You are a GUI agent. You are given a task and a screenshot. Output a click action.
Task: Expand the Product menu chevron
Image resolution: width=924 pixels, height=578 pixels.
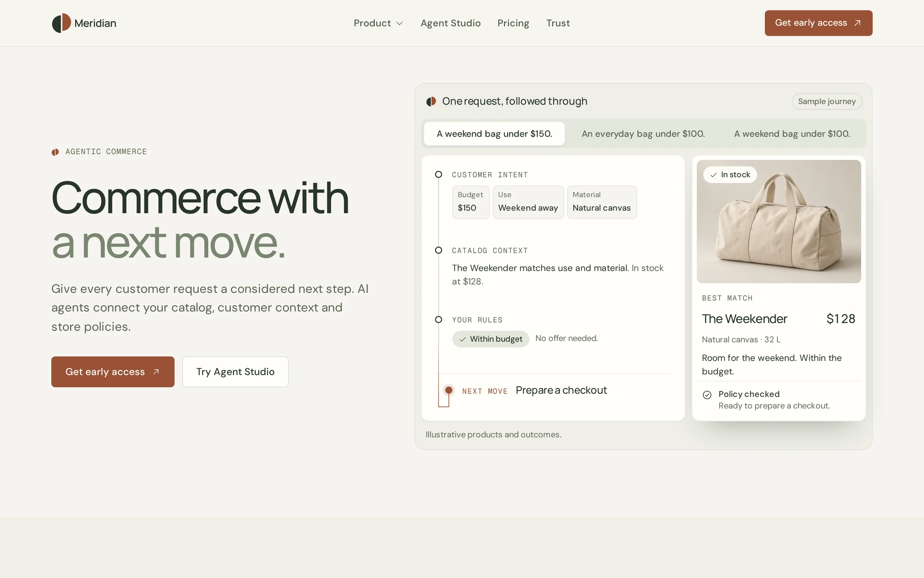click(x=400, y=24)
